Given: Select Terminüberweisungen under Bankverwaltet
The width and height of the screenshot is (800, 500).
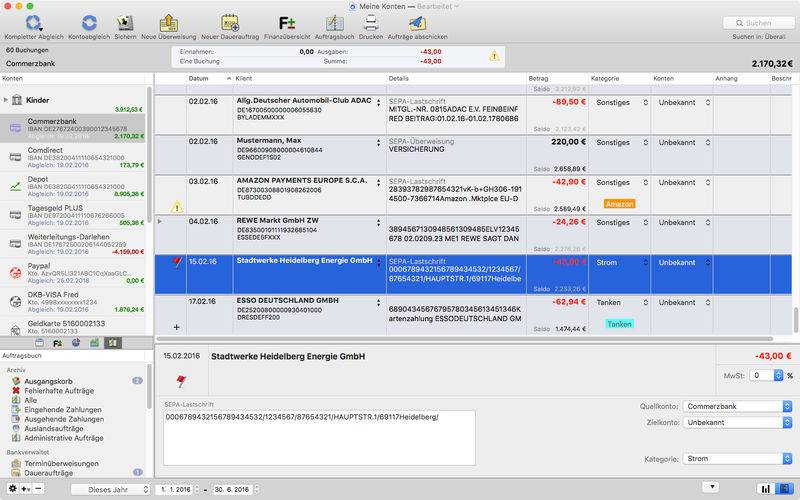Looking at the screenshot, I should pyautogui.click(x=61, y=464).
